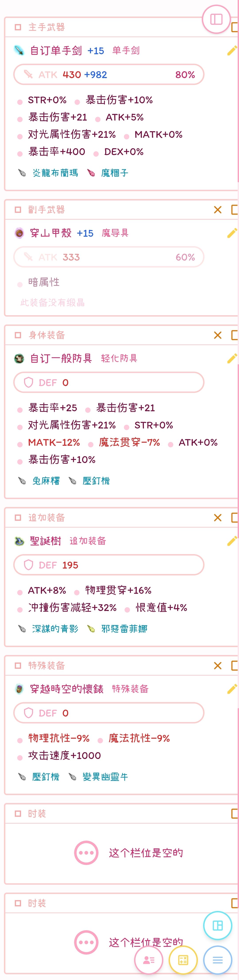The image size is (239, 980).
Task: Remove the 追加装备 equipment with X icon
Action: tap(218, 517)
